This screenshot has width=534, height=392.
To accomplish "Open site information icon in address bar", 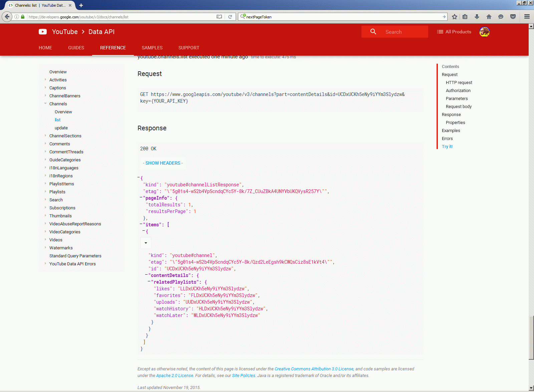I will 17,17.
